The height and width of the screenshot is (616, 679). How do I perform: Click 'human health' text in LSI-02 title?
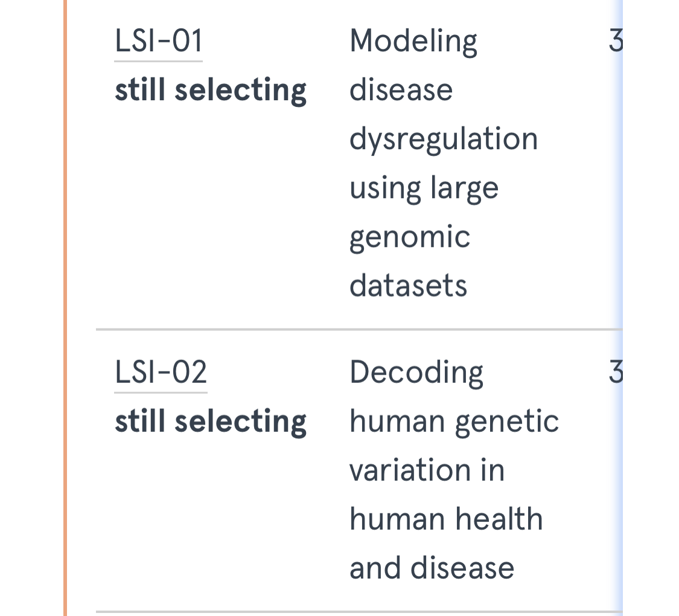(446, 519)
